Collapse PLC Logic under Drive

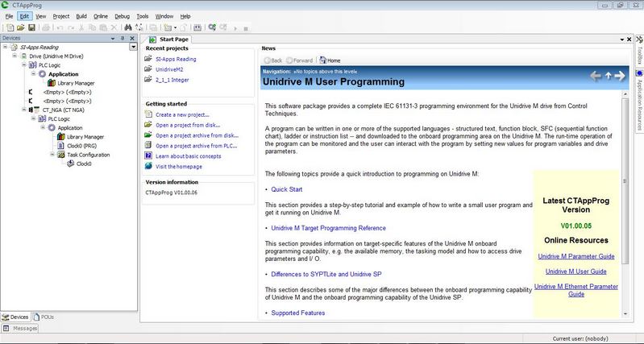(x=24, y=65)
